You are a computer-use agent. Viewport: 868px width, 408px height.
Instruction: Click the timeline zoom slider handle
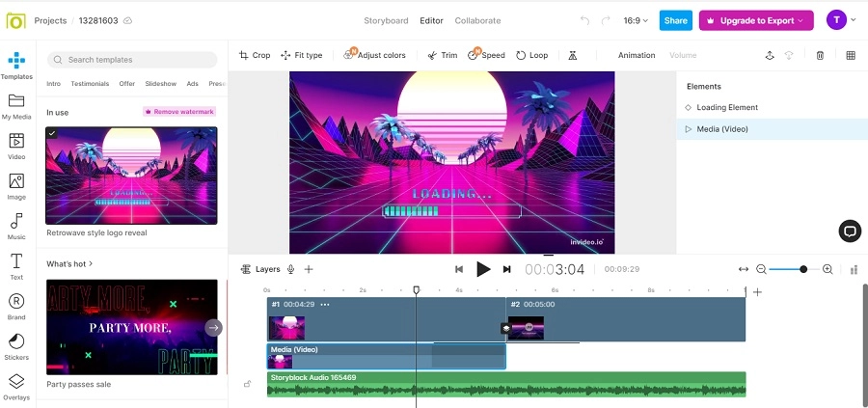[803, 269]
